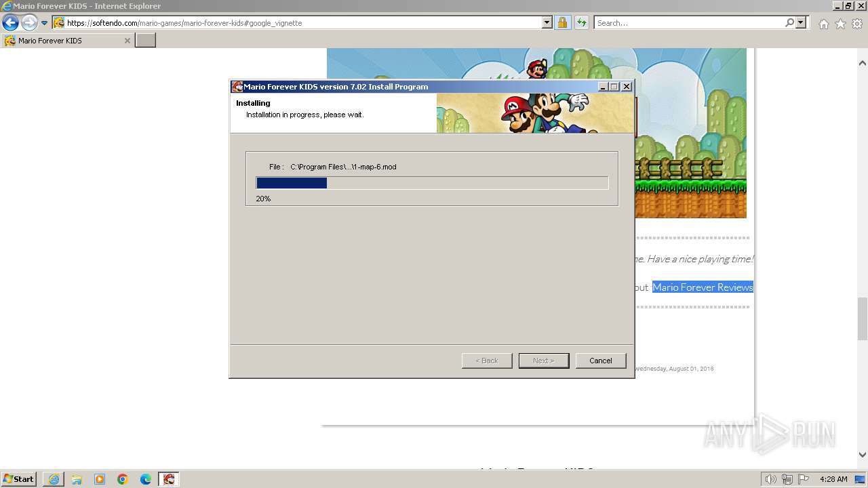Screen dimensions: 868x488
Task: Click the Internet Explorer Back arrow button
Action: pos(10,22)
